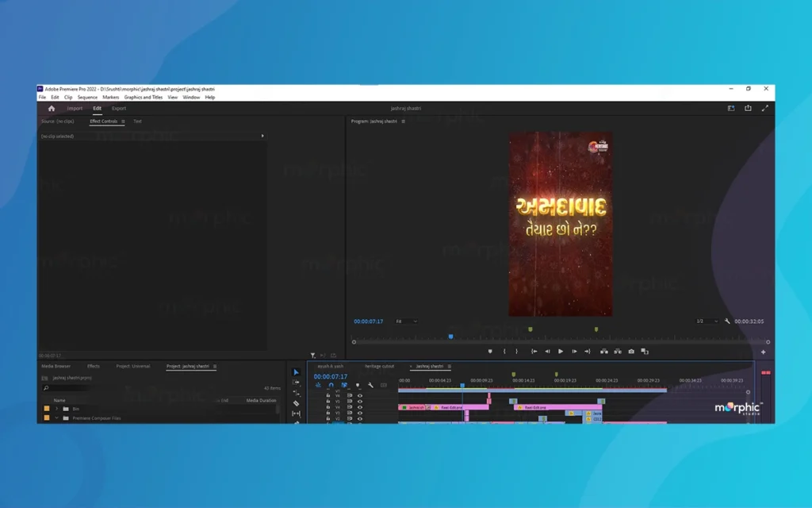Image resolution: width=812 pixels, height=508 pixels.
Task: Toggle insert sequences as nests button
Action: coord(318,385)
